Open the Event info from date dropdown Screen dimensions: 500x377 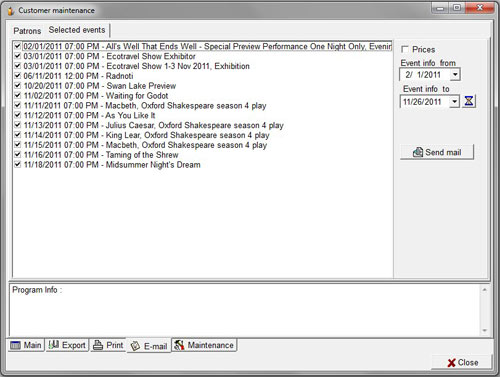coord(455,74)
